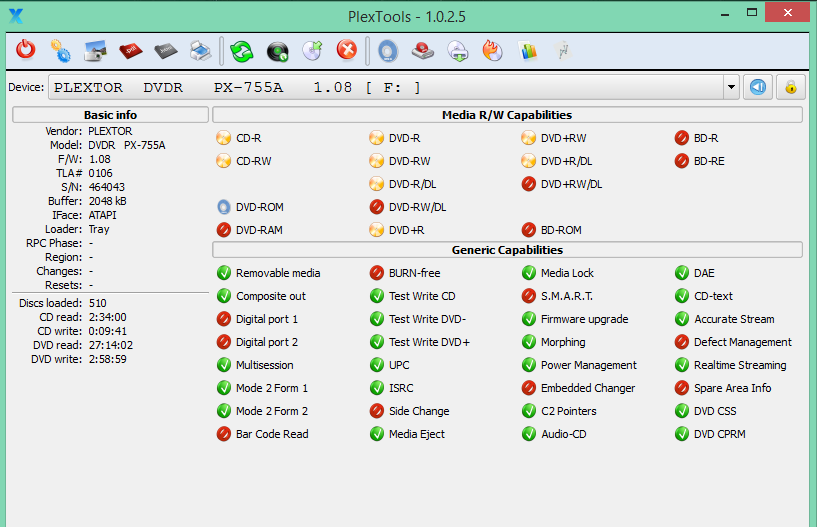Open settings gears icon in toolbar

click(60, 51)
